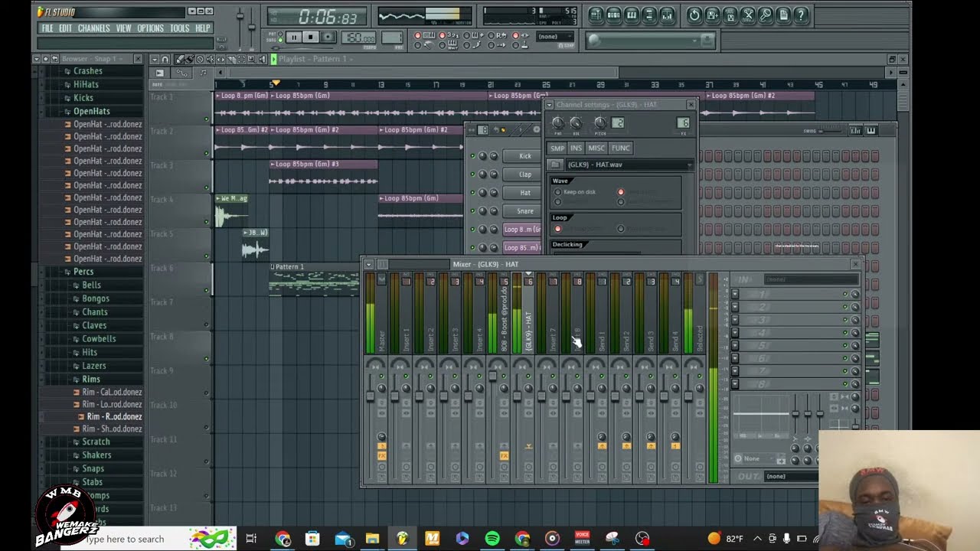The image size is (980, 551).
Task: Mute the Kick channel green LED
Action: click(472, 156)
